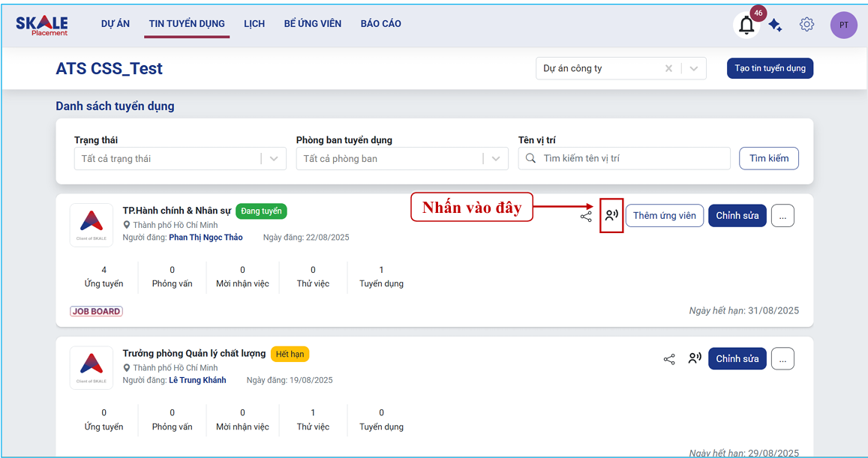
Task: Click the Tạo tin tuyển dụng button
Action: (x=770, y=68)
